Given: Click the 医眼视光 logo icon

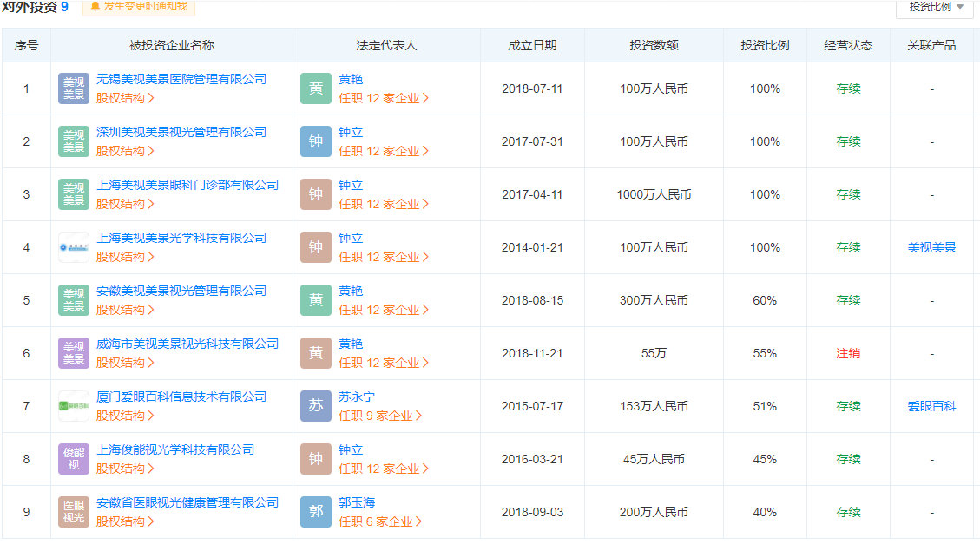Looking at the screenshot, I should point(74,512).
